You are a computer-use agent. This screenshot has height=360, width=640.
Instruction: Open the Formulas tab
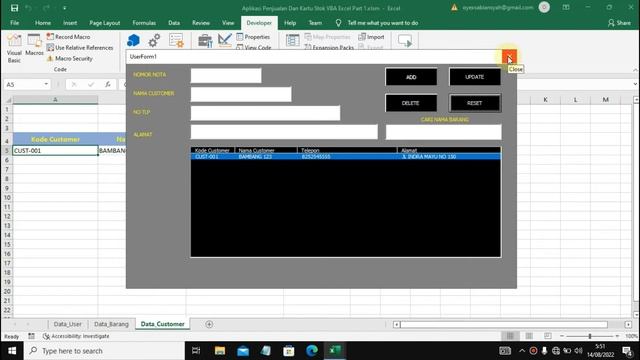144,23
